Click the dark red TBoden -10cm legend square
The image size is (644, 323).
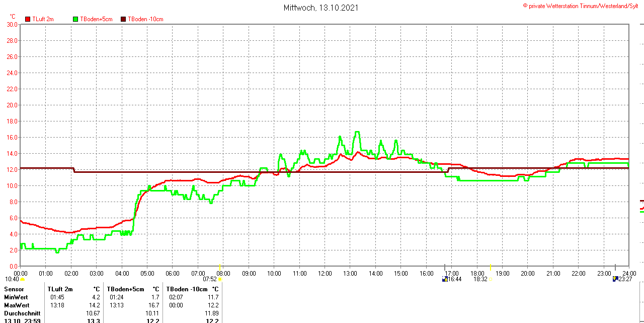click(x=123, y=19)
